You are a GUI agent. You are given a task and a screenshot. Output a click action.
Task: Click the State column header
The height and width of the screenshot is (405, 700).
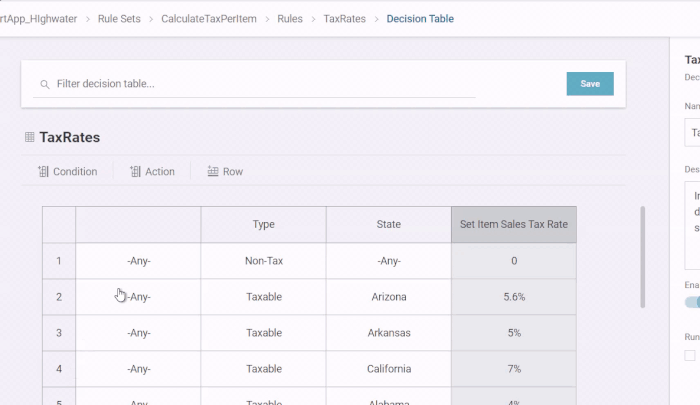(388, 225)
